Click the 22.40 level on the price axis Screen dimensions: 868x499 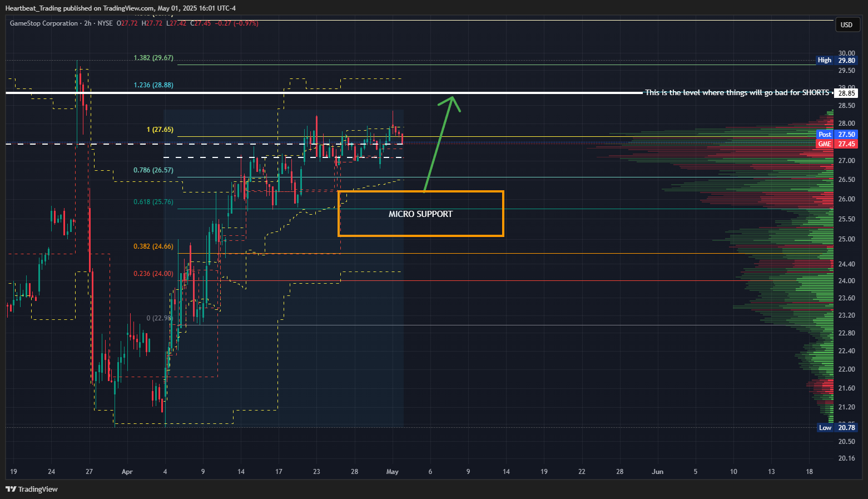(x=847, y=351)
